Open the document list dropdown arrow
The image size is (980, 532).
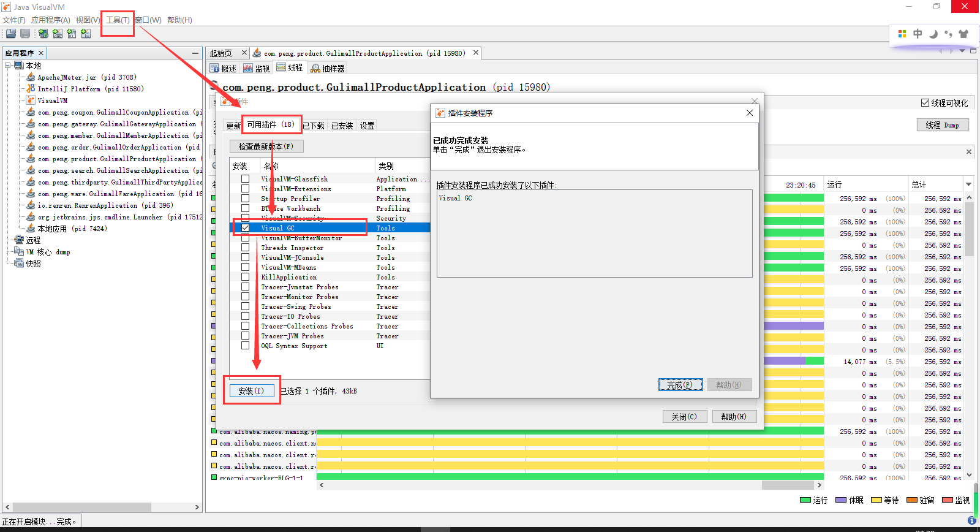tap(963, 51)
